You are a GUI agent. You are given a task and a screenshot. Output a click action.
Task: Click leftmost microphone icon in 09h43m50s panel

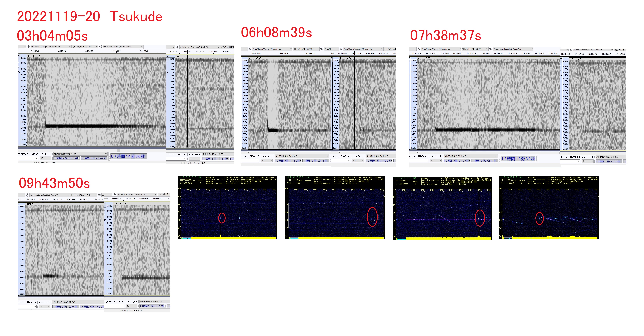pos(27,195)
